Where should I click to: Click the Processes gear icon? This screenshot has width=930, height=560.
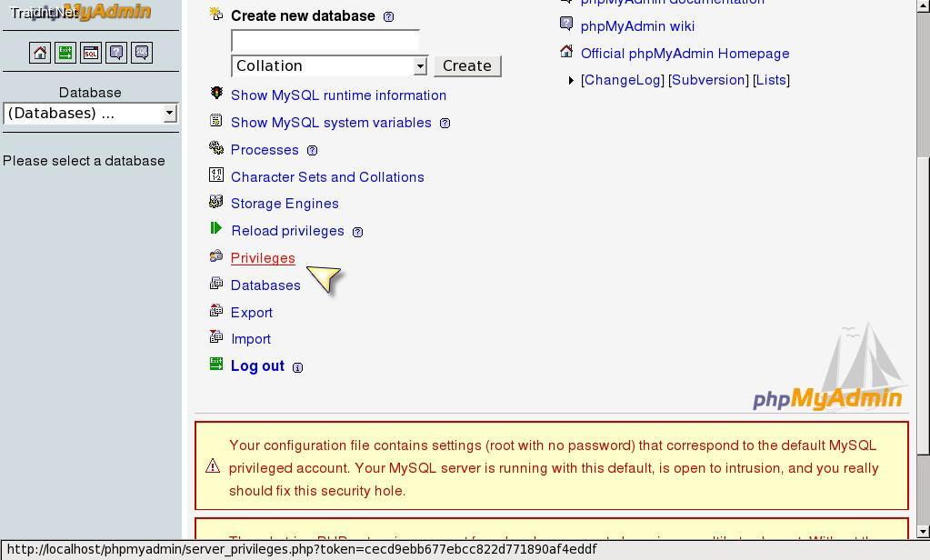(215, 147)
